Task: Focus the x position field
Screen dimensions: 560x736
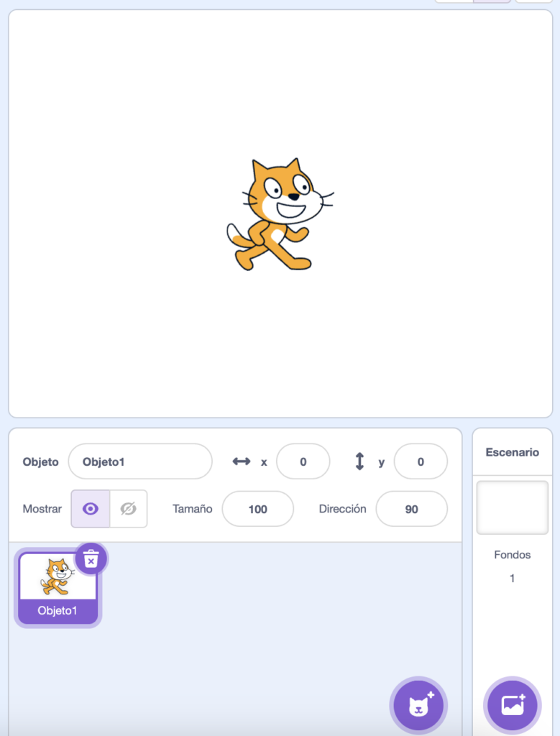Action: [303, 461]
